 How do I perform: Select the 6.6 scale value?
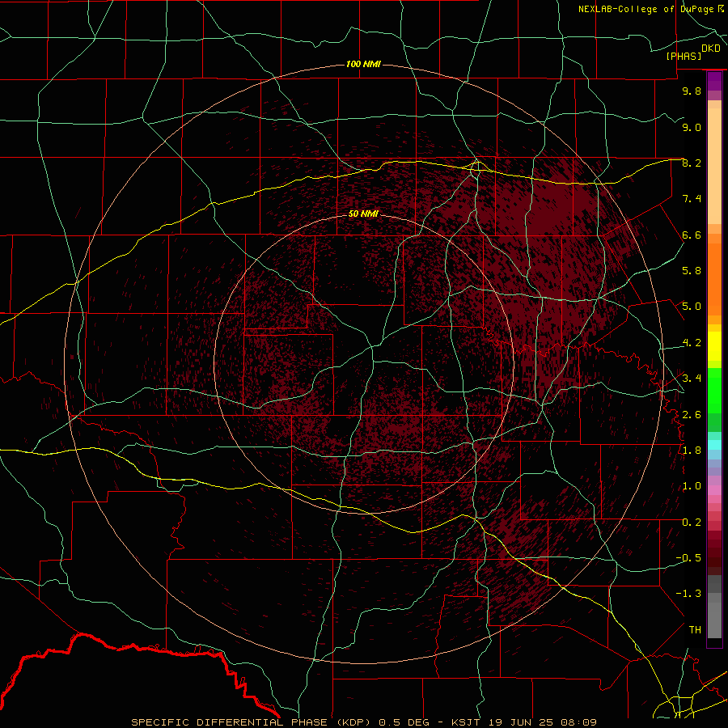click(x=692, y=235)
